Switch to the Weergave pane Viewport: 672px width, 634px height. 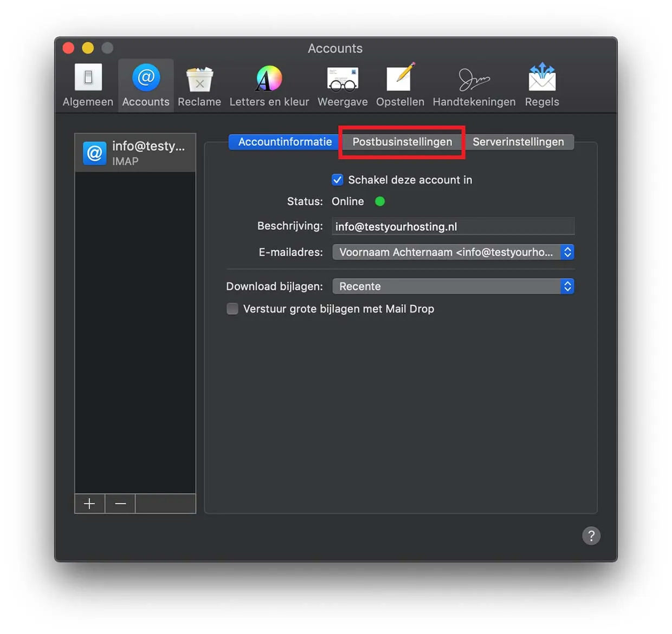coord(342,85)
